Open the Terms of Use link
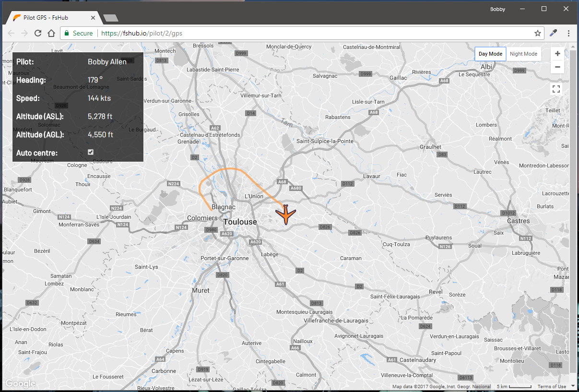 click(552, 387)
